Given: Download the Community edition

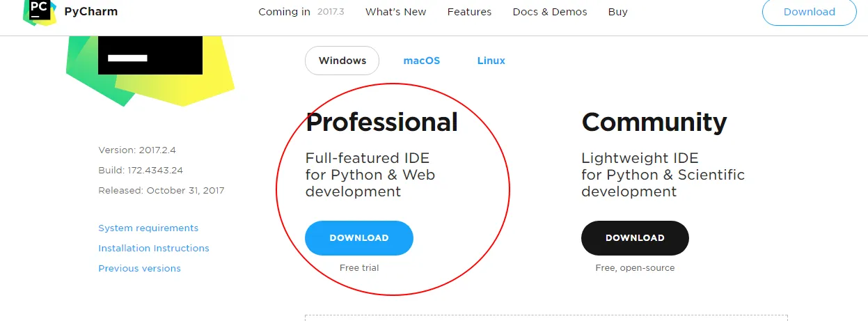Looking at the screenshot, I should point(635,238).
